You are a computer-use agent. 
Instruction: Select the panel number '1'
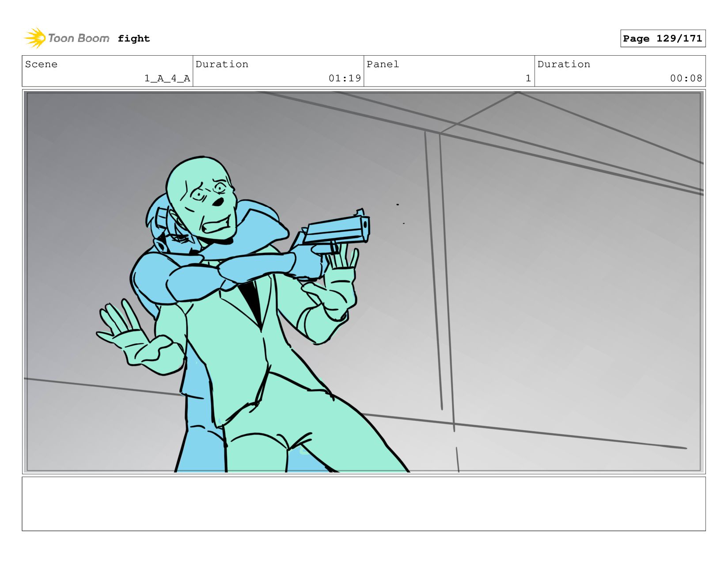[528, 78]
